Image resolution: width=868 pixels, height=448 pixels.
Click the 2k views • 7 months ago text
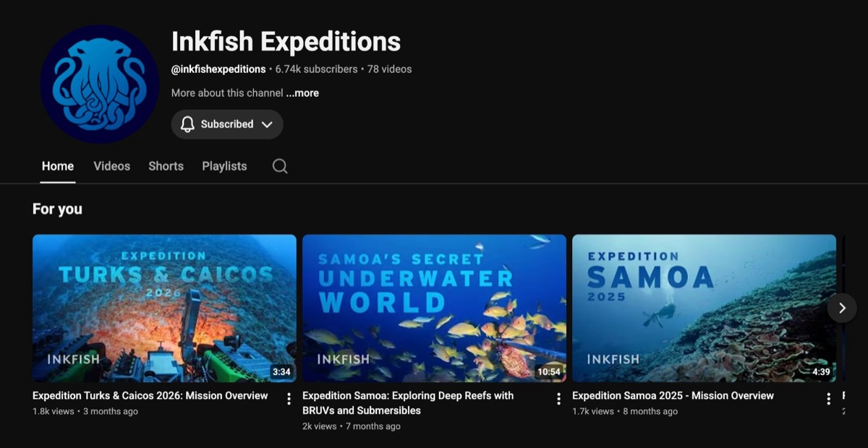[x=352, y=426]
